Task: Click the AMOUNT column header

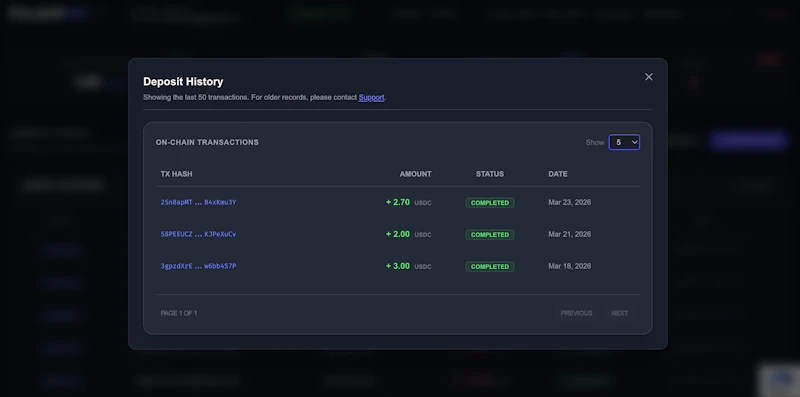Action: click(415, 174)
